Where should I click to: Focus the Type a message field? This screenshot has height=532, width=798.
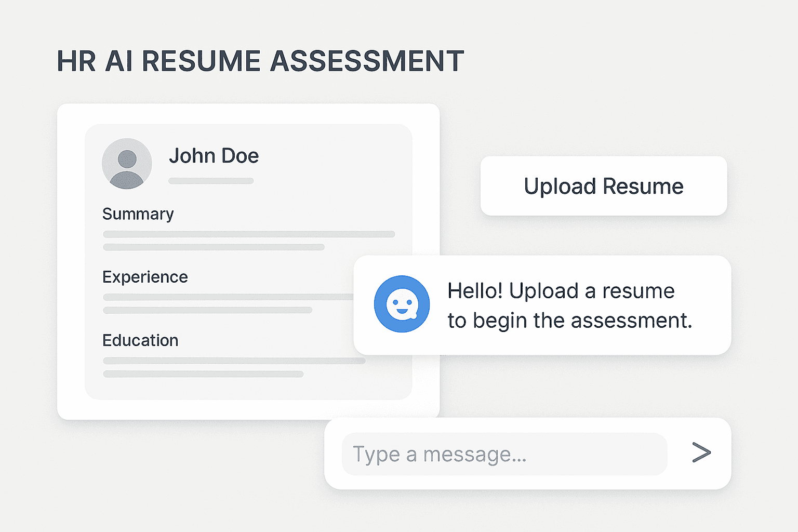click(504, 454)
